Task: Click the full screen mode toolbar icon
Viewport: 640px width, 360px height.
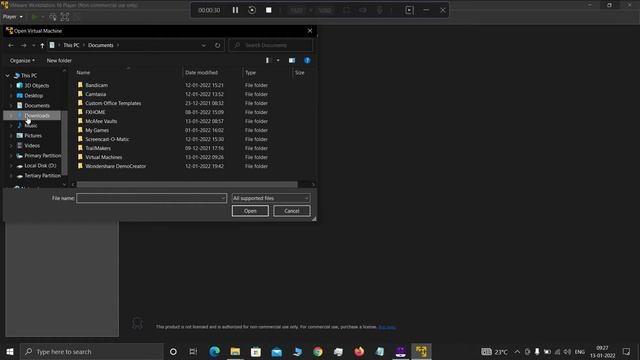Action: 65,17
